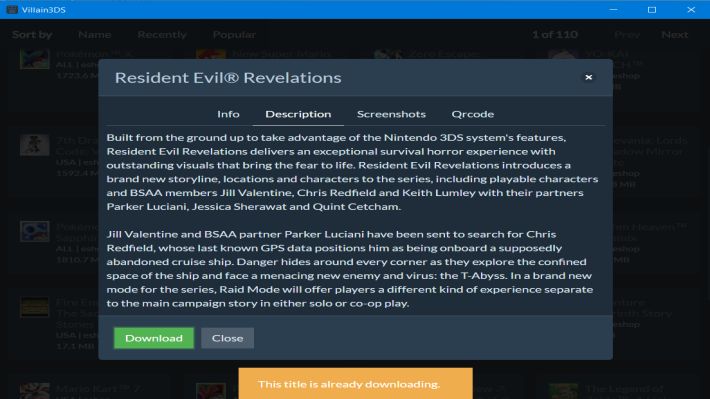Open the Mario Kart 7 game thumbnail
This screenshot has height=399, width=710.
(35, 390)
